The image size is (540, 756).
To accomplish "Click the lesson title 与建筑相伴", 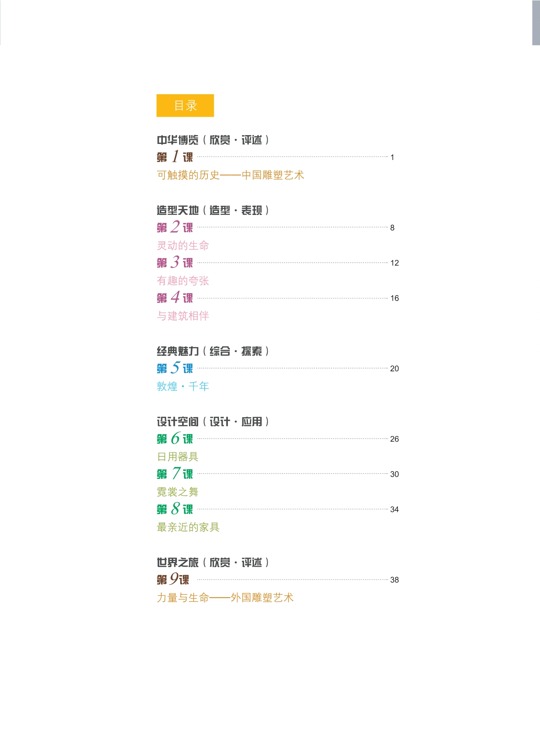I will (183, 316).
